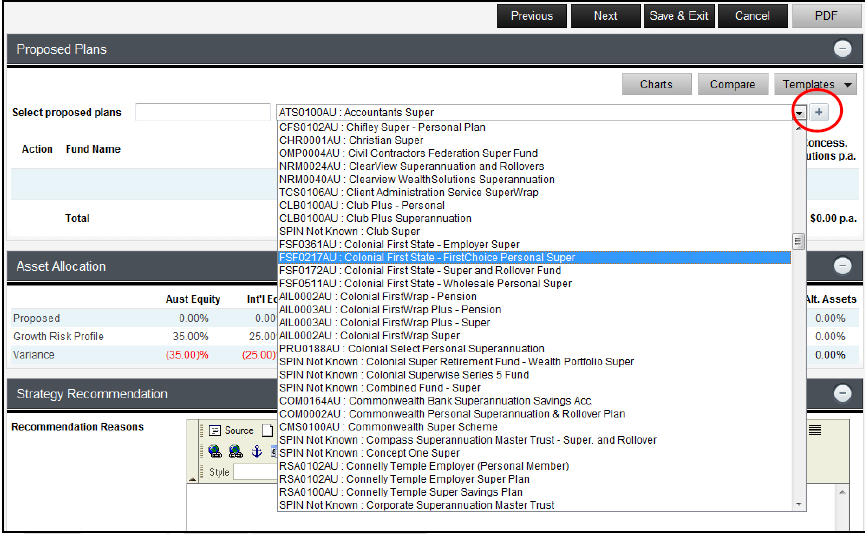Select Connelly Temple Employer Super Plan
Viewport: 867px width, 534px height.
point(534,479)
